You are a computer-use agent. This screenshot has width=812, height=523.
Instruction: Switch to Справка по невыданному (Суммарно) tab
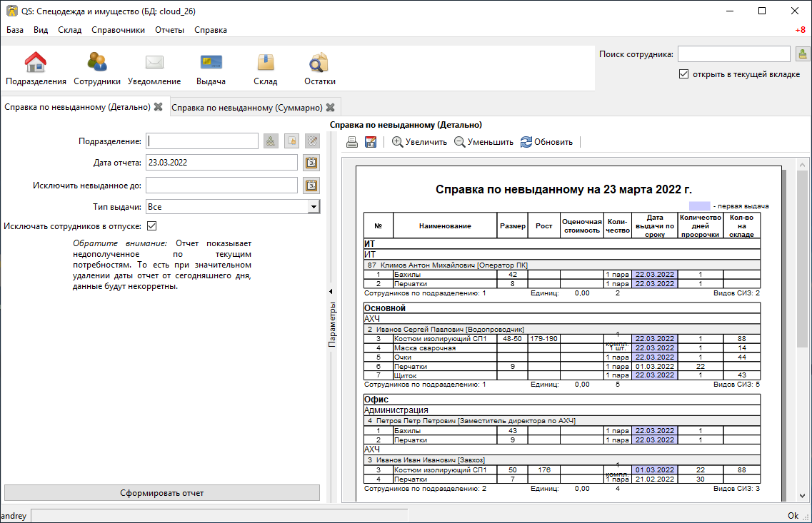pyautogui.click(x=247, y=108)
